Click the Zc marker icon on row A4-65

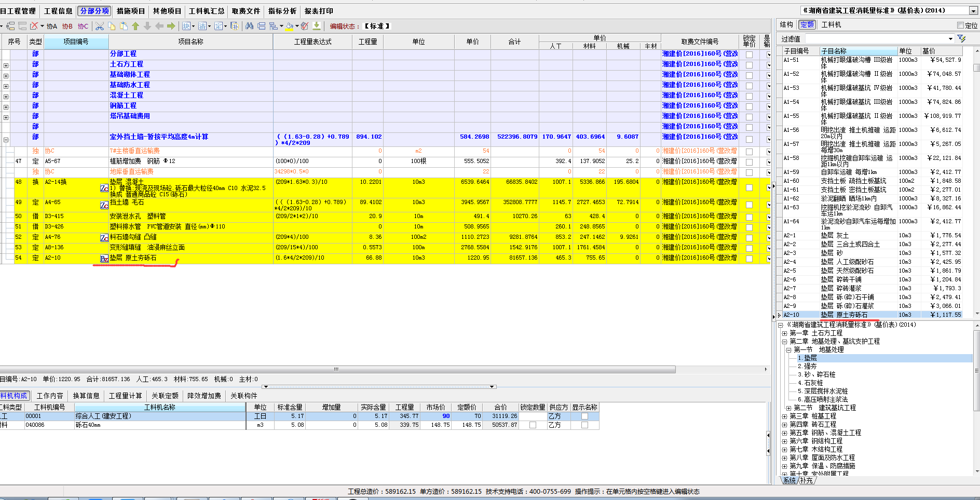pos(104,206)
